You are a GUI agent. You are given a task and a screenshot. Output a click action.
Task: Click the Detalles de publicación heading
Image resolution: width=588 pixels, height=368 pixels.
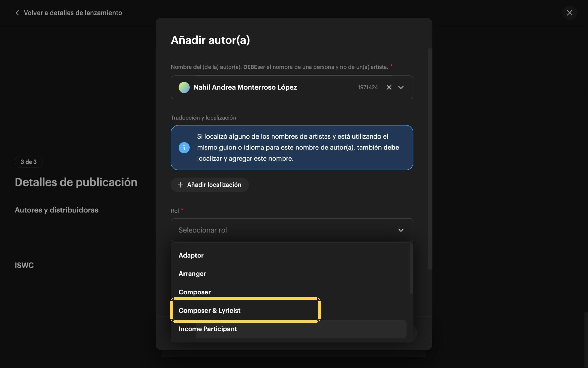(x=76, y=182)
